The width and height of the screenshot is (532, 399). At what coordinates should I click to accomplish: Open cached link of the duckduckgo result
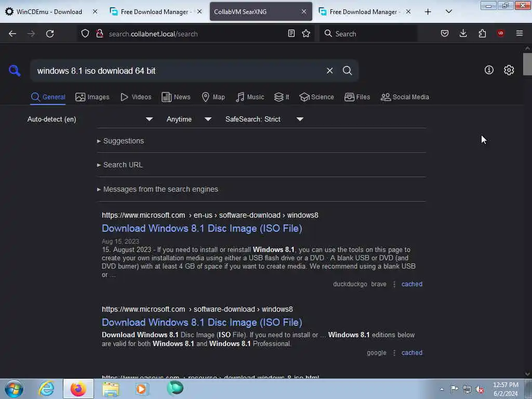(x=412, y=284)
